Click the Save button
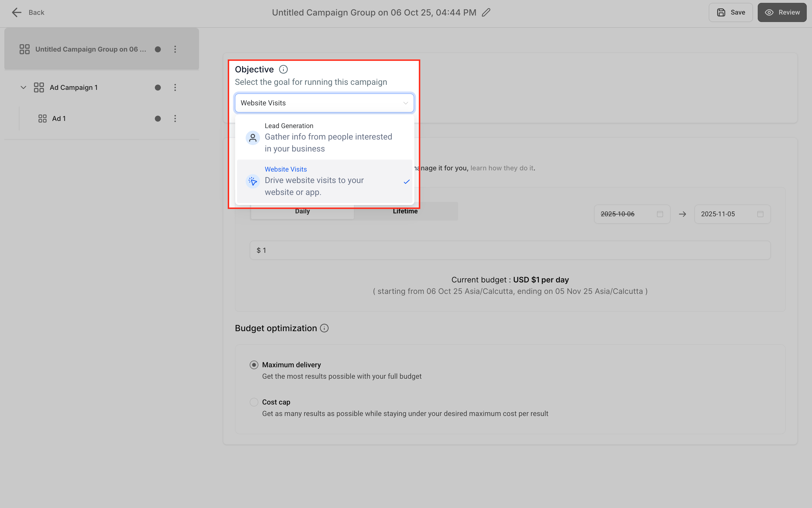Viewport: 812px width, 508px height. click(x=731, y=12)
